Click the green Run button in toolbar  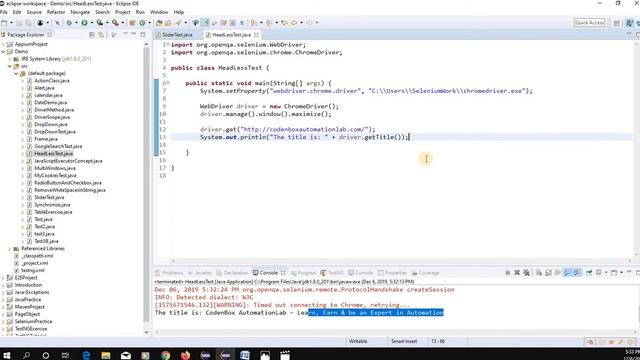(x=84, y=23)
